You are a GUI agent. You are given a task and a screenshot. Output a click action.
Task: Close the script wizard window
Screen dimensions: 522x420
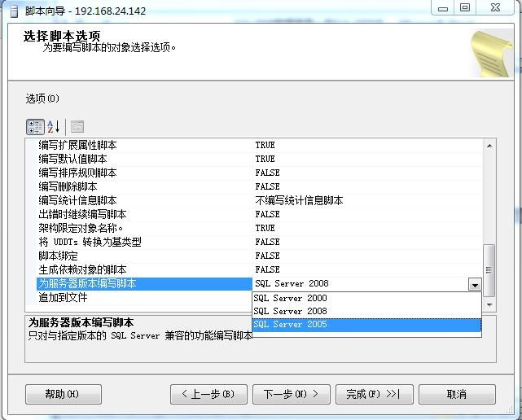(x=495, y=8)
